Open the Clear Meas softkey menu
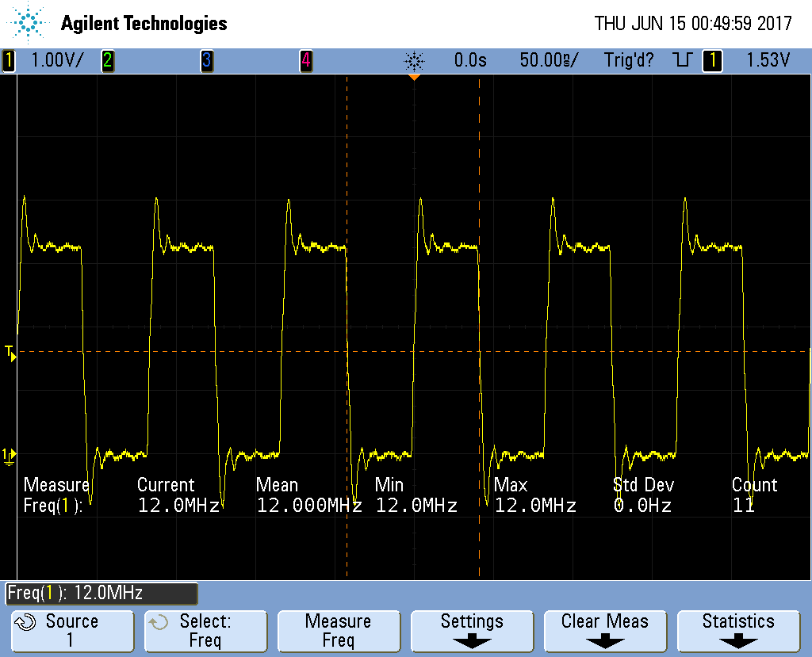 [605, 631]
